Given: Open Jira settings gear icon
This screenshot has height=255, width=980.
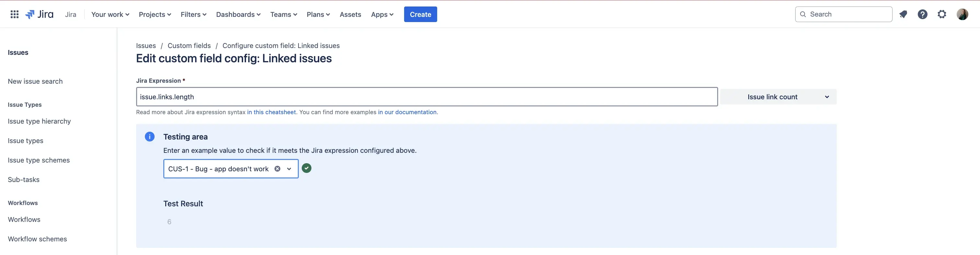Looking at the screenshot, I should click(x=942, y=14).
